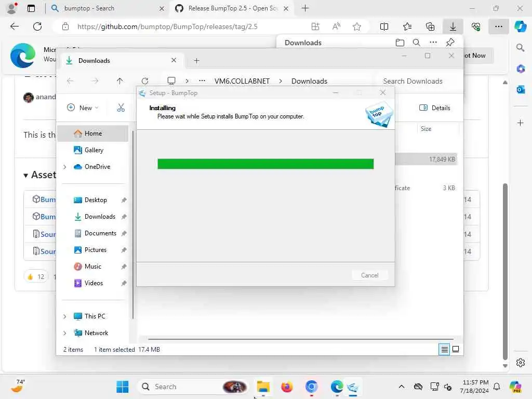The width and height of the screenshot is (532, 399).
Task: Refresh the Explorer Downloads folder
Action: [x=145, y=81]
